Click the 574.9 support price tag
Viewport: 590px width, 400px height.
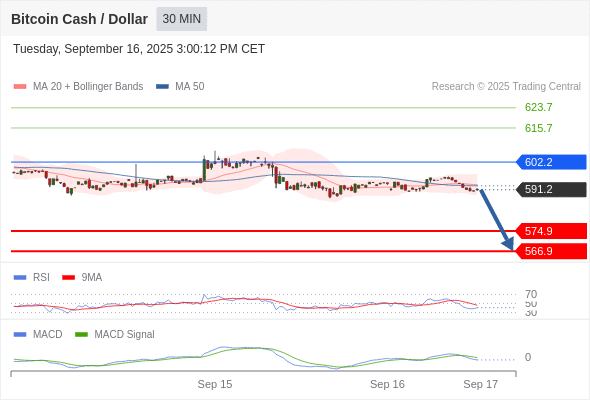click(551, 231)
